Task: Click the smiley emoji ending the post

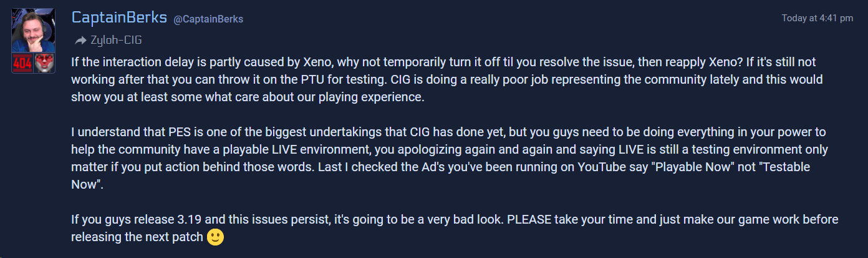Action: tap(215, 238)
